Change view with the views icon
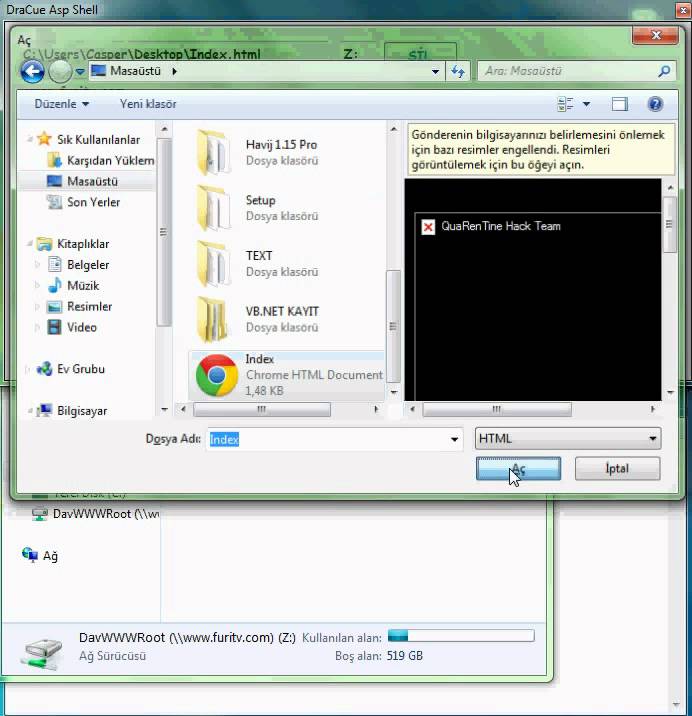This screenshot has height=716, width=692. coord(565,104)
